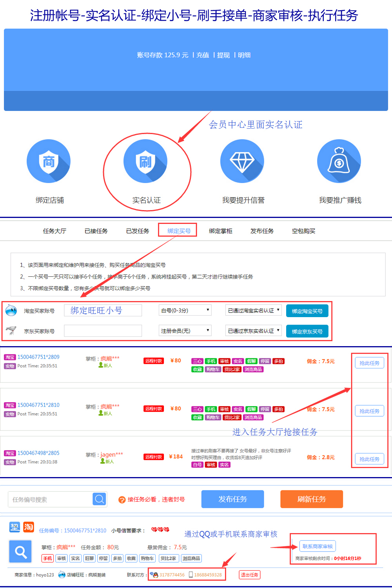Click the orange 刷新任务 button
This screenshot has width=392, height=588.
[x=312, y=499]
